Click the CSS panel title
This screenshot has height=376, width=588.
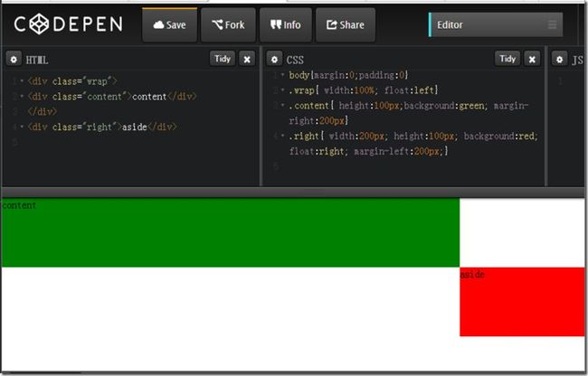tap(295, 60)
